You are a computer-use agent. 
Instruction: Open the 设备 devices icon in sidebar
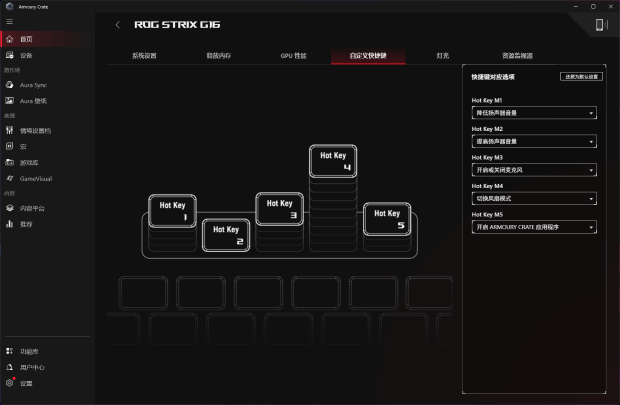click(x=9, y=55)
